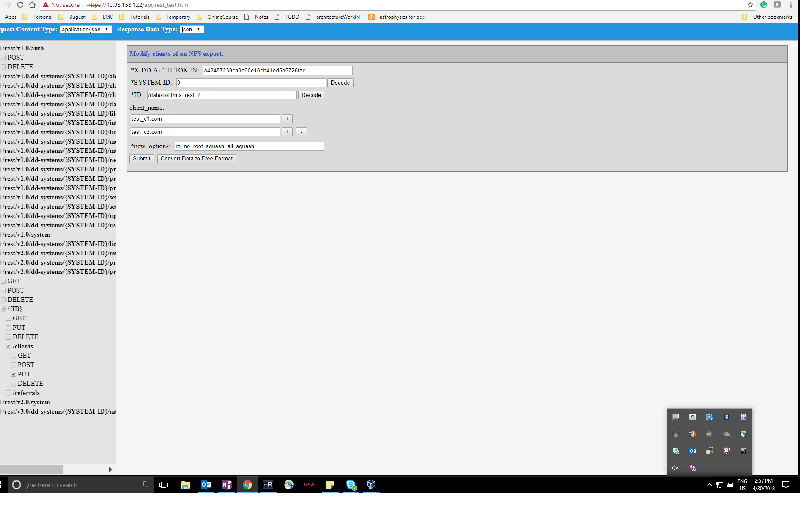Viewport: 812px width, 508px height.
Task: Open Outlook icon in the tray popup
Action: (x=693, y=451)
